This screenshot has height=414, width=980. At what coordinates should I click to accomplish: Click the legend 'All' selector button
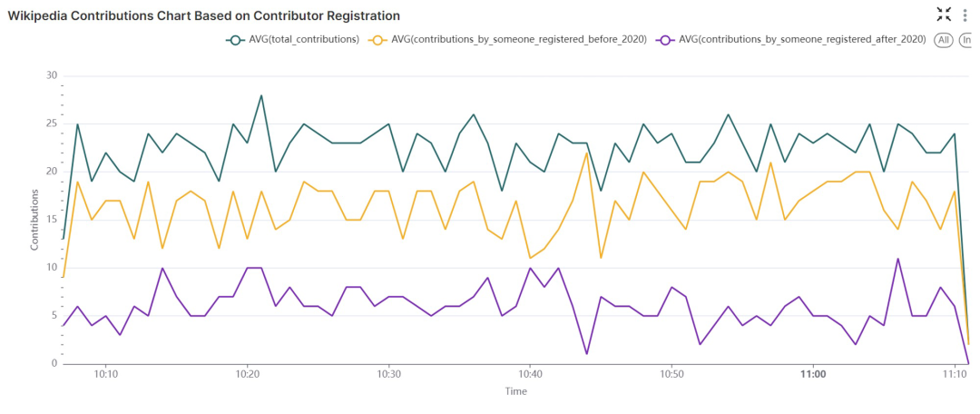click(944, 40)
